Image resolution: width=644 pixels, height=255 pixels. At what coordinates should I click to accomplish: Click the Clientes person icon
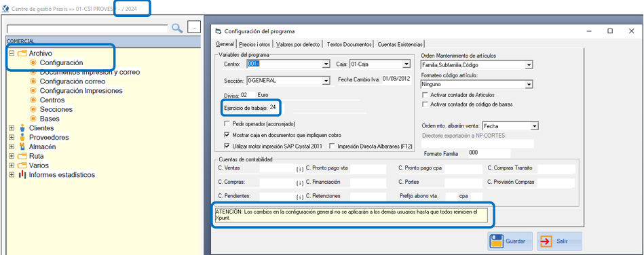[x=22, y=128]
